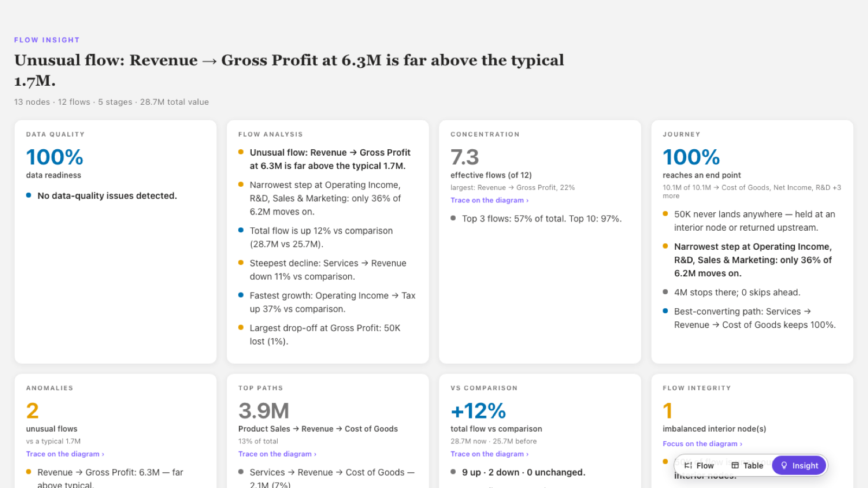Click Flow Analysis bullet 'Unusual flow: Revenue → Gross Profit'
Image resolution: width=868 pixels, height=488 pixels.
(330, 159)
